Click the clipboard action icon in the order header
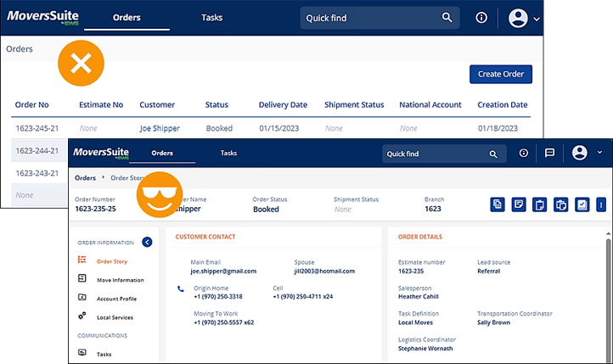The image size is (613, 364). click(539, 204)
